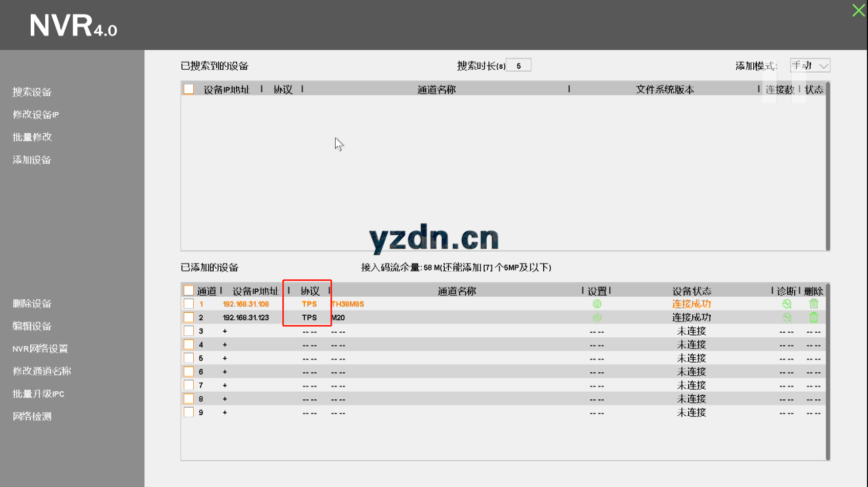Check the checkbox for channel 2
Screen dimensions: 868x487
[188, 317]
